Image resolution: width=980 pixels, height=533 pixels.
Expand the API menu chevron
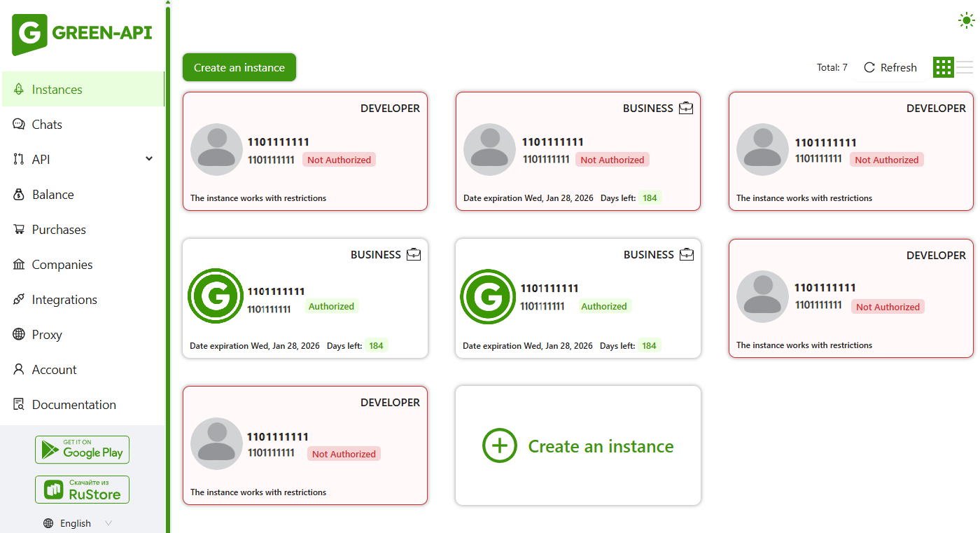[x=149, y=159]
